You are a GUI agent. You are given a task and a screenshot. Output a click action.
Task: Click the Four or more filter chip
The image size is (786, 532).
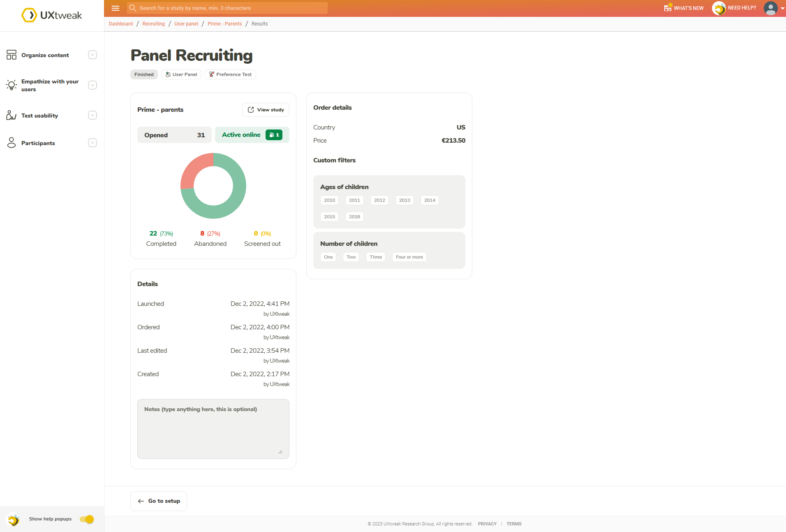(409, 257)
